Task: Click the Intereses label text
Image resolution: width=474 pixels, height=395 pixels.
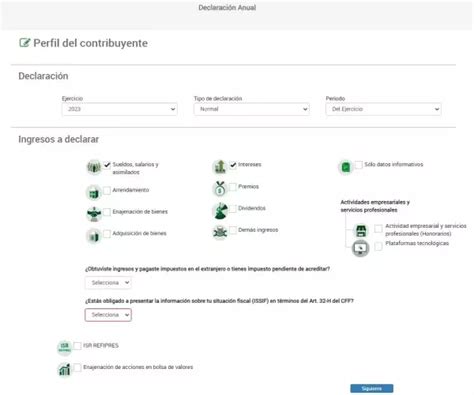Action: point(250,164)
